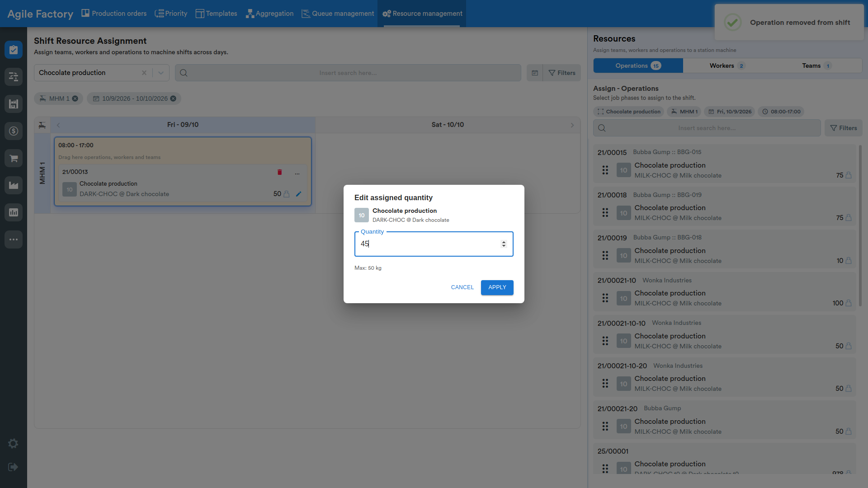Clear the Chocolate production selection

click(x=144, y=73)
